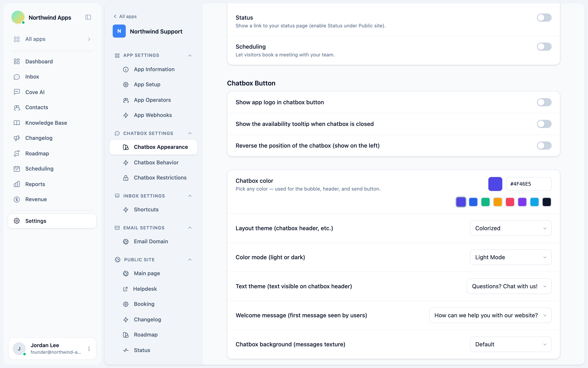The width and height of the screenshot is (588, 368).
Task: Click the App Information info icon
Action: 126,69
